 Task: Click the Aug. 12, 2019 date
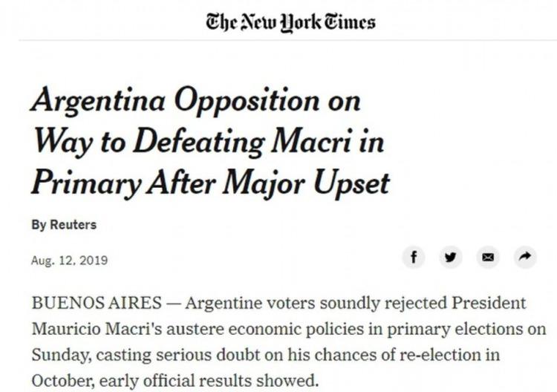pos(69,261)
